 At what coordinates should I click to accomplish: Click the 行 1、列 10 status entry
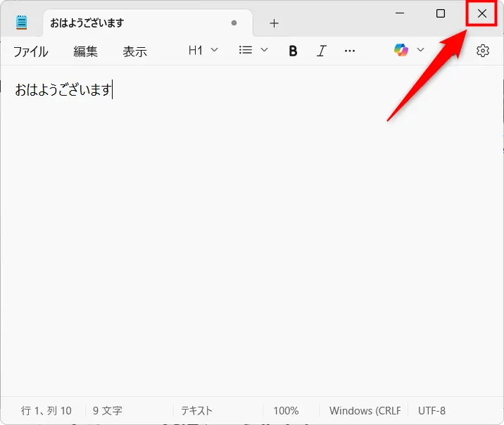(46, 410)
